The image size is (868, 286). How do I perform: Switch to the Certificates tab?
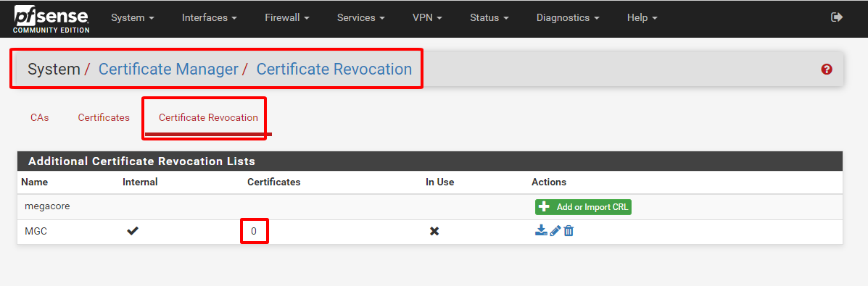[104, 118]
